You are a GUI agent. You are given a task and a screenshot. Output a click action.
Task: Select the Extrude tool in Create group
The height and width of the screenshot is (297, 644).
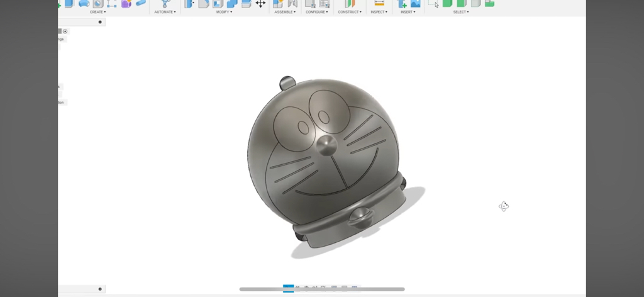click(69, 4)
